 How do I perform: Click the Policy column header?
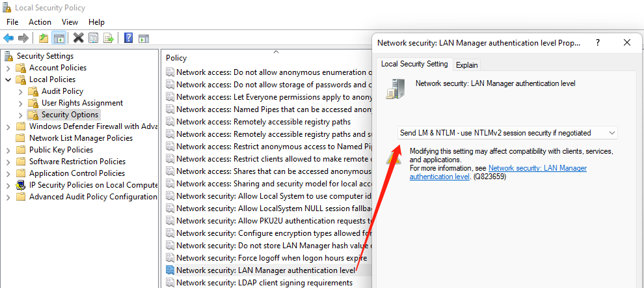176,58
